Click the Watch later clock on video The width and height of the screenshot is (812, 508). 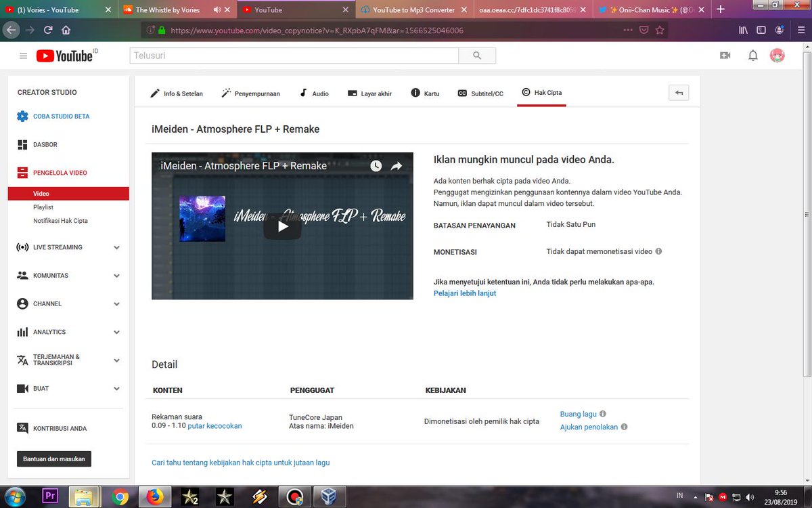[376, 166]
